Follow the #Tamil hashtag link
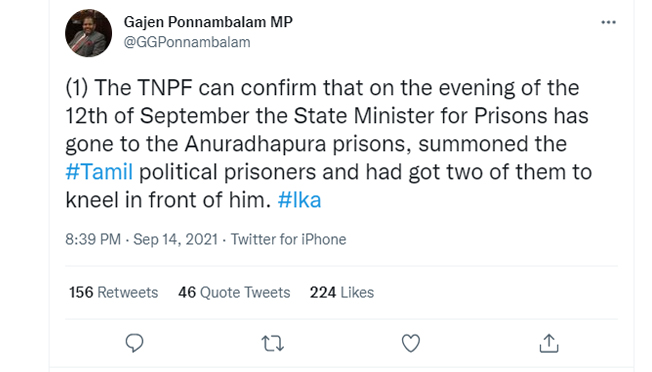This screenshot has width=652, height=372. point(99,172)
